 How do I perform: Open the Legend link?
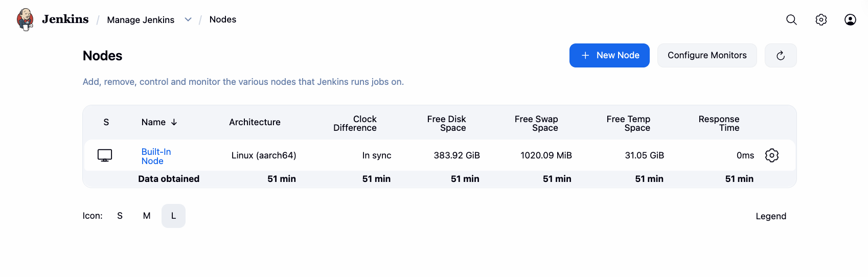[x=771, y=216]
